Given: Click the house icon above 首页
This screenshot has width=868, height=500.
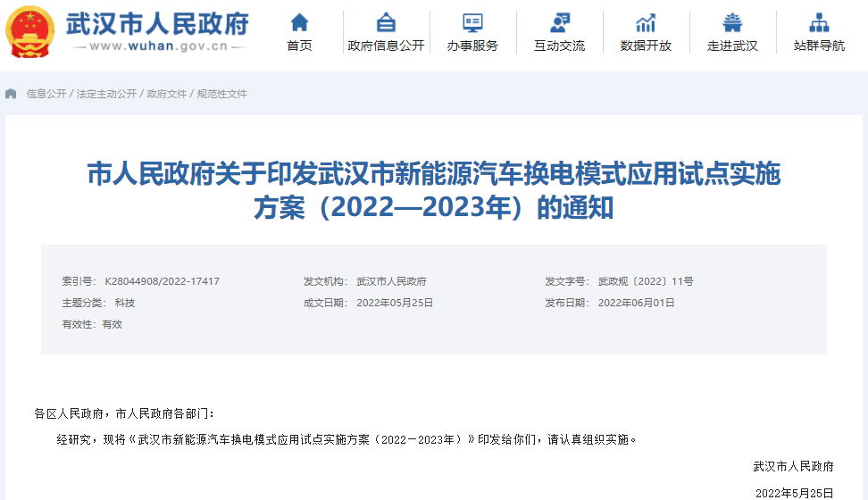Looking at the screenshot, I should (300, 22).
